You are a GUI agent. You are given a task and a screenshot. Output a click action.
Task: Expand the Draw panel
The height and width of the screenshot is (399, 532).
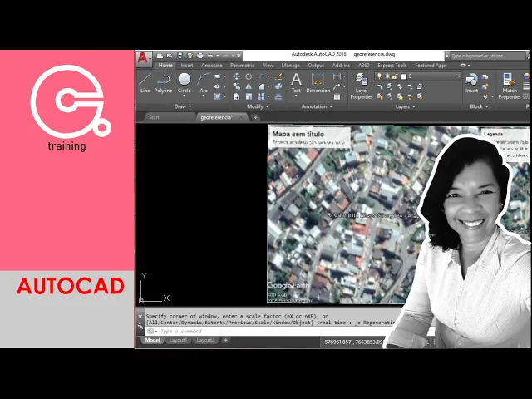pos(183,106)
